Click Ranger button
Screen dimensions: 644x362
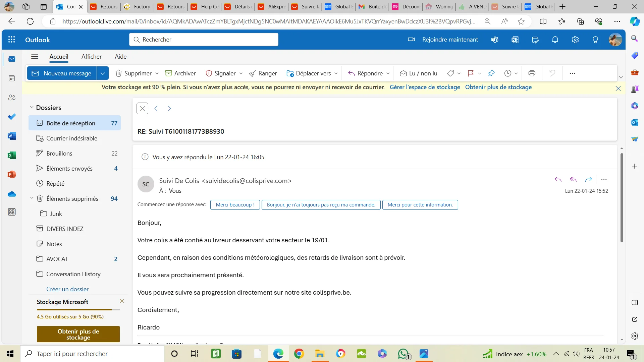click(263, 73)
